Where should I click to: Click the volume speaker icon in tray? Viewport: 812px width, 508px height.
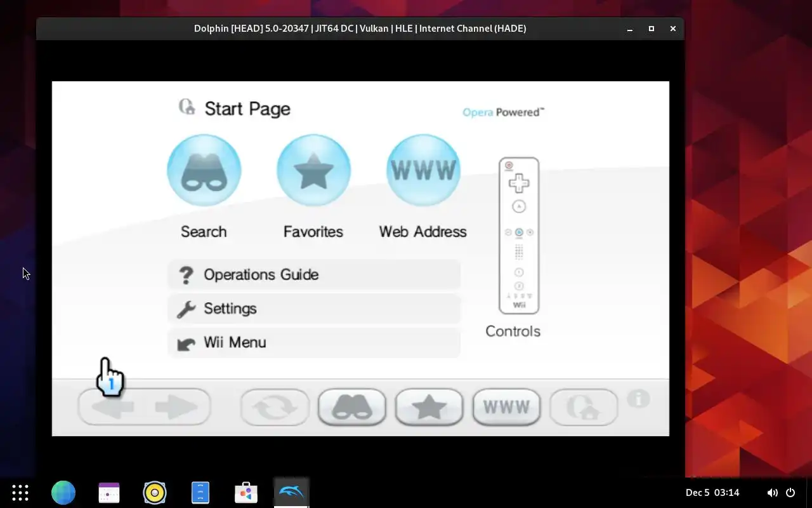click(x=772, y=493)
